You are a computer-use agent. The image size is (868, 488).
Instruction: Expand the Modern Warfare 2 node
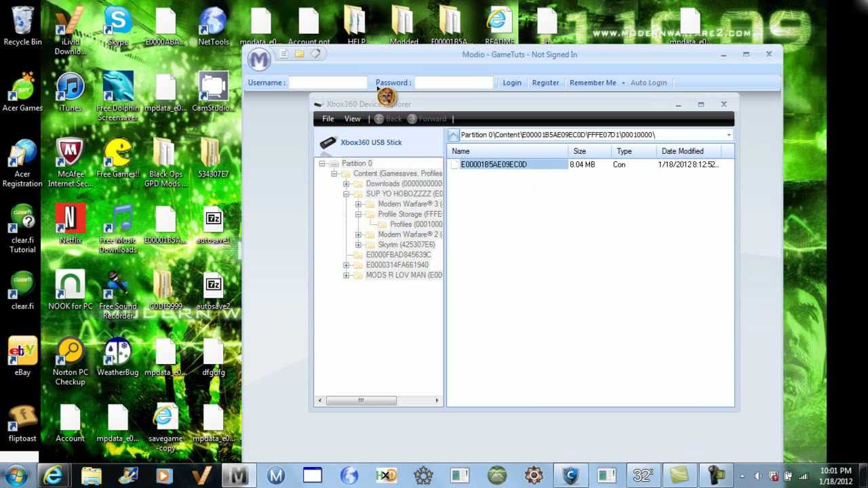click(x=359, y=235)
